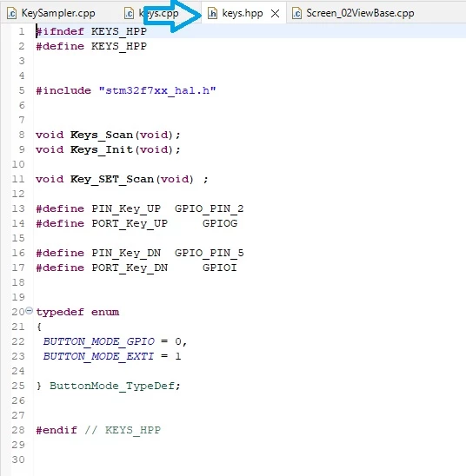Switch to Screen_02ViewBase.cpp tab
This screenshot has height=476, width=466.
(353, 13)
